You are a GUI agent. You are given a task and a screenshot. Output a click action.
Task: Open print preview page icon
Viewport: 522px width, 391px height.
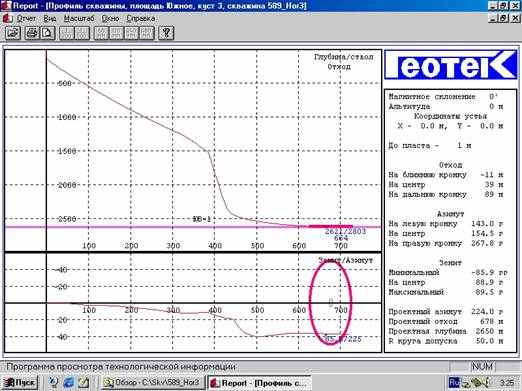click(47, 33)
